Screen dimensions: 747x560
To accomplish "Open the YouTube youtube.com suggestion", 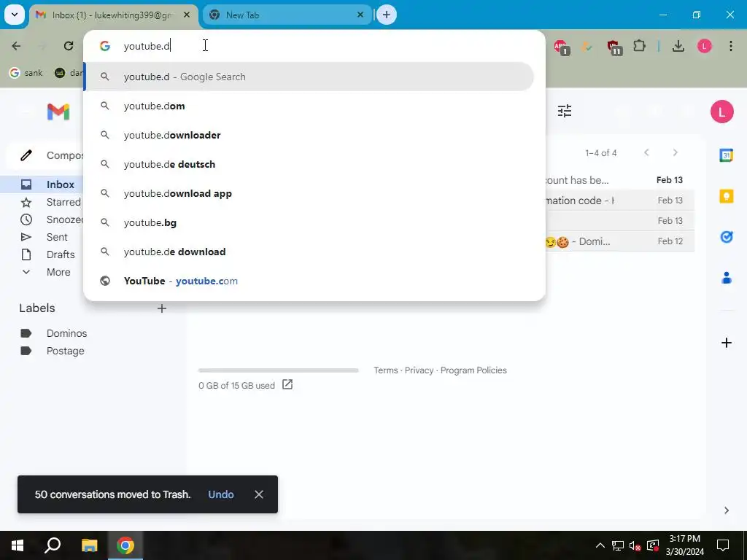I will coord(309,281).
